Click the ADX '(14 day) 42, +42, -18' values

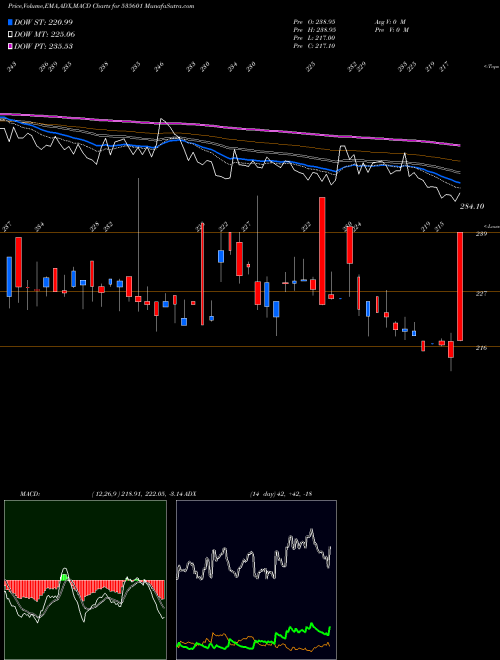[x=281, y=494]
